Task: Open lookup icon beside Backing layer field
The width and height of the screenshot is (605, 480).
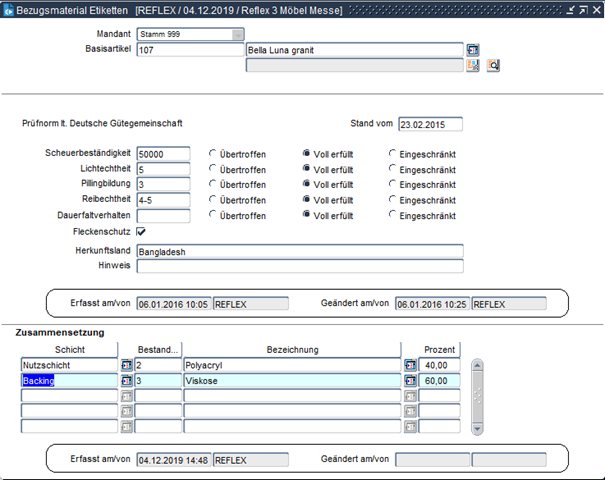Action: tap(126, 381)
